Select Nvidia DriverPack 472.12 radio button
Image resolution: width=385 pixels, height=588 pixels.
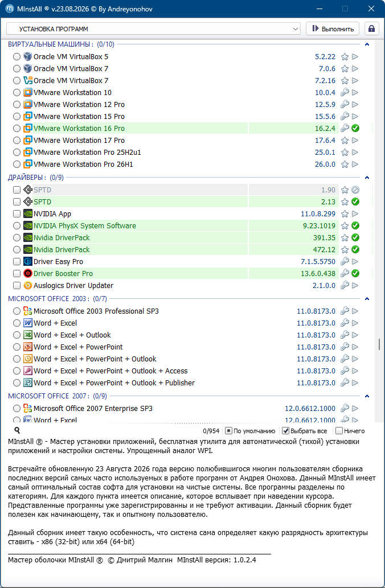[x=17, y=250]
